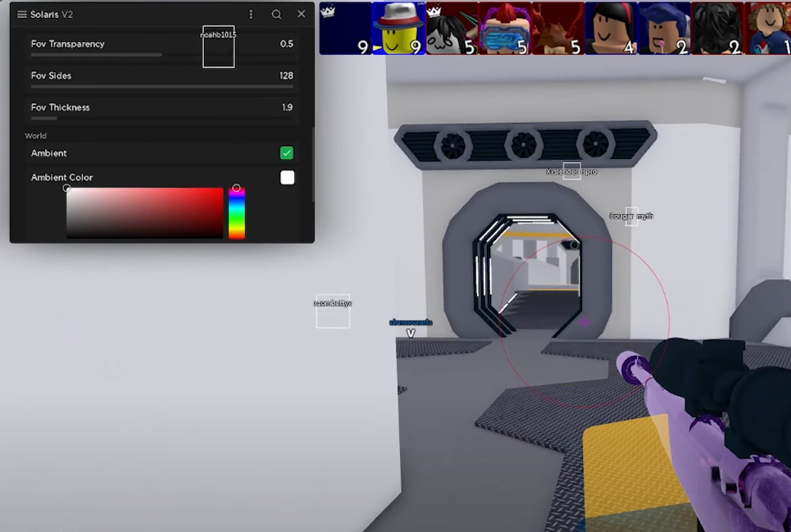The image size is (791, 532).
Task: Adjust the Fov Thickness slider
Action: coord(162,118)
